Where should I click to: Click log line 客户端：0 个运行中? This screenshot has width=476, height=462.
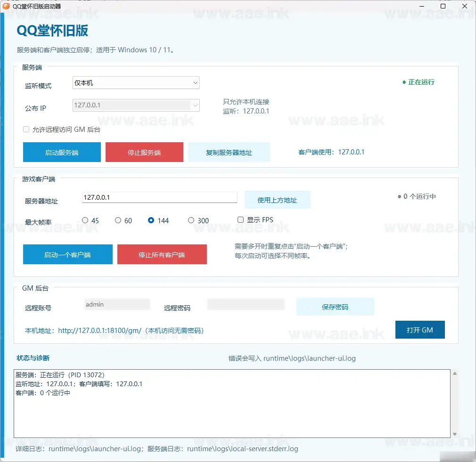point(43,393)
